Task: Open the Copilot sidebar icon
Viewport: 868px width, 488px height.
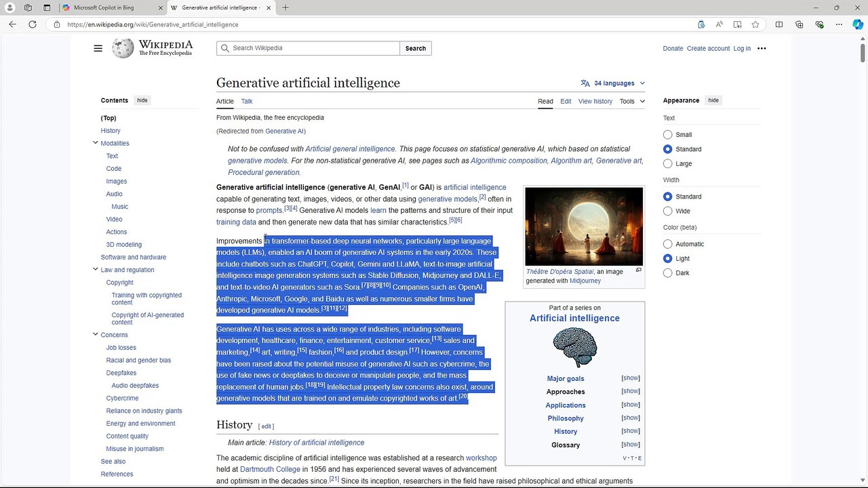Action: (x=858, y=24)
